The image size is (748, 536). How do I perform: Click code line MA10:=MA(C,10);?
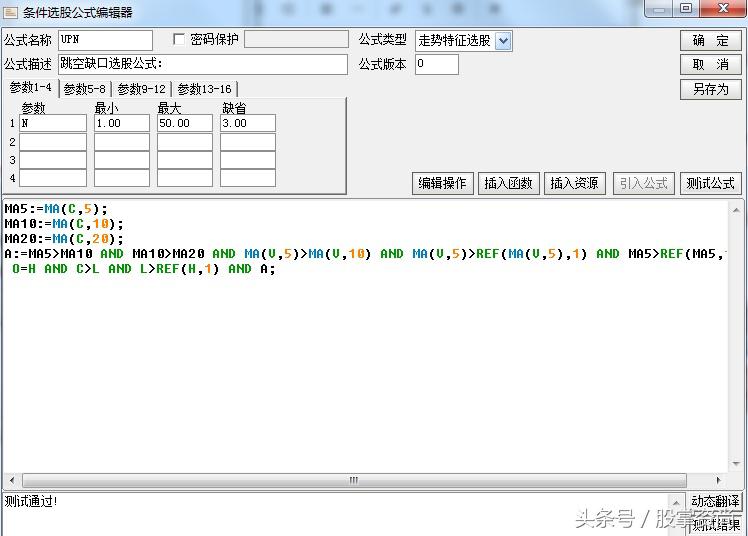click(64, 224)
